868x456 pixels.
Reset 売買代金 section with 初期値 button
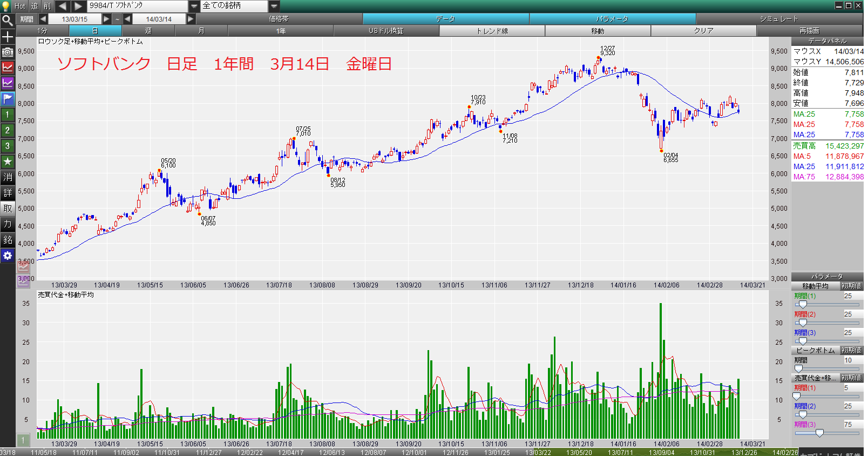point(852,378)
